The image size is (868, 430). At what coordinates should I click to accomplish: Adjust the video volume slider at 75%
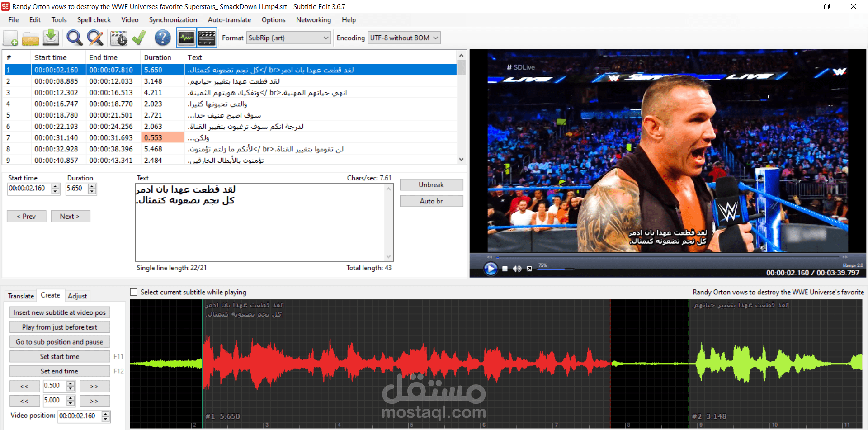[555, 269]
